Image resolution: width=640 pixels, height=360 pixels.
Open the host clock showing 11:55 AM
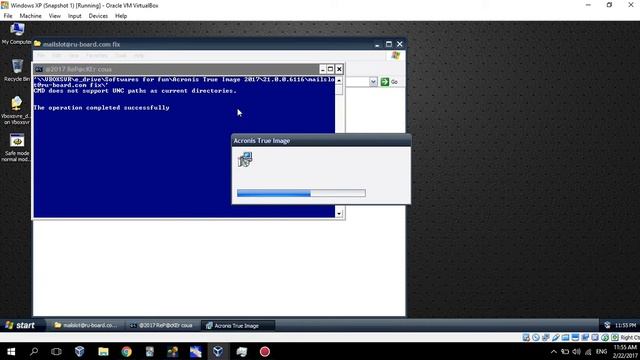[x=624, y=352]
